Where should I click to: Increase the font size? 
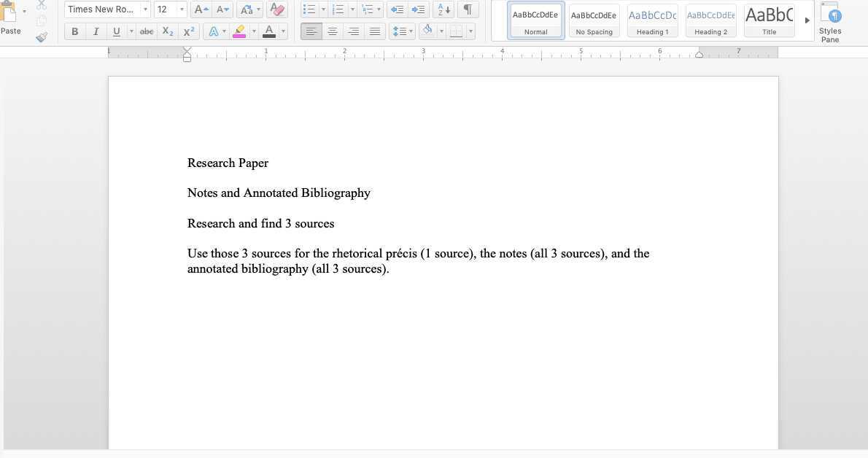tap(201, 9)
